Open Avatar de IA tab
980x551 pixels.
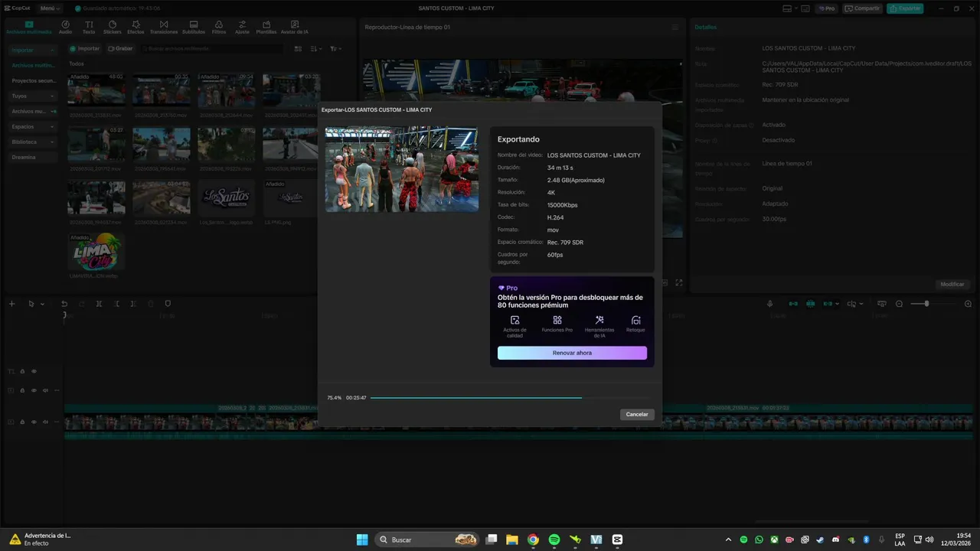click(295, 28)
